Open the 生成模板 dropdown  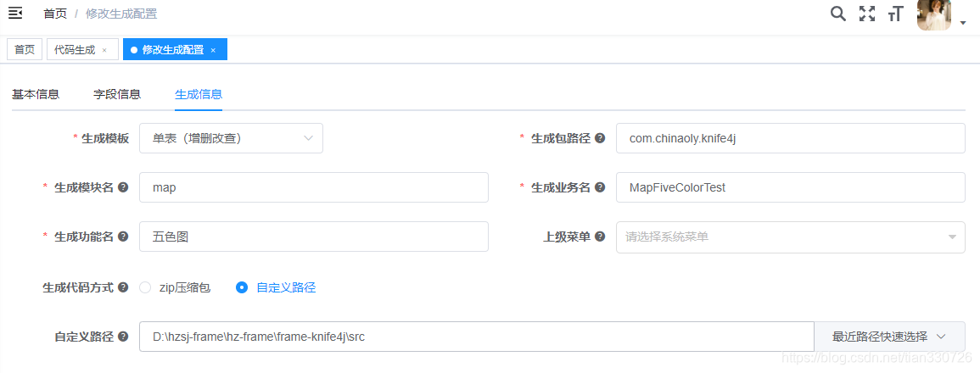(231, 138)
